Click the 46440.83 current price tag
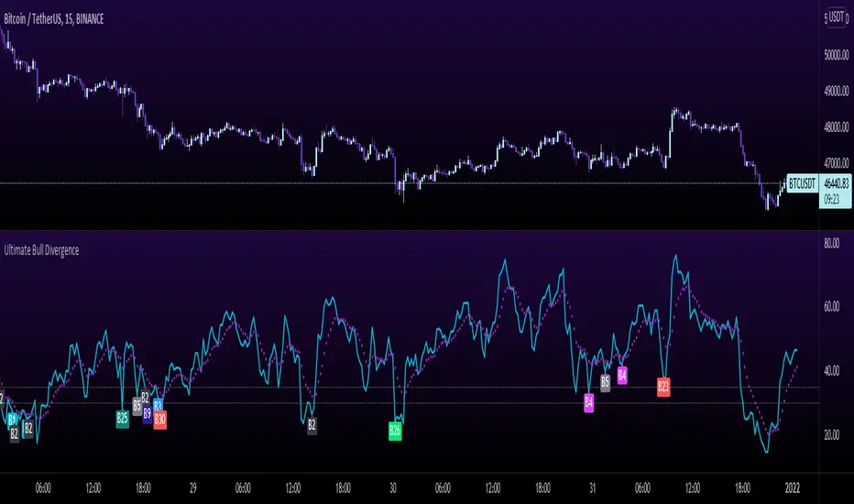Image resolution: width=854 pixels, height=504 pixels. pyautogui.click(x=836, y=183)
